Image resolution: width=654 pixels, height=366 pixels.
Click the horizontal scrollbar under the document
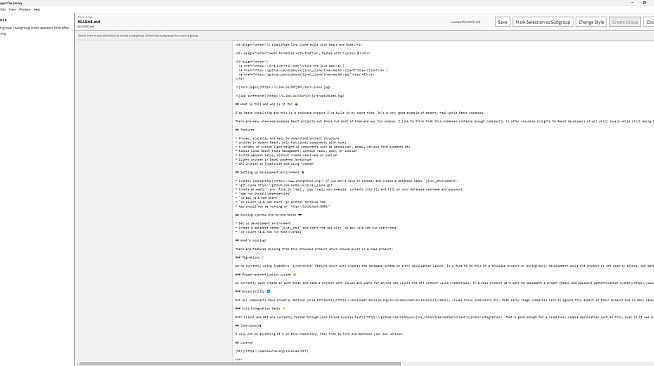(240, 363)
